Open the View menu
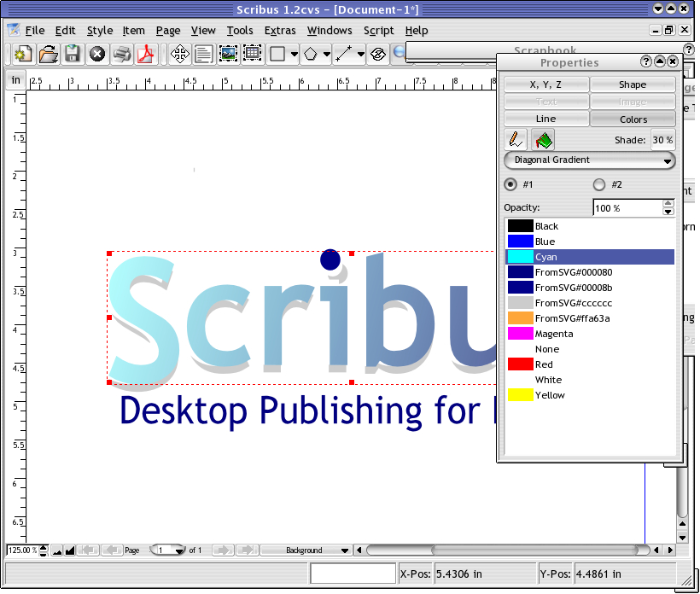The width and height of the screenshot is (700, 594). [203, 31]
